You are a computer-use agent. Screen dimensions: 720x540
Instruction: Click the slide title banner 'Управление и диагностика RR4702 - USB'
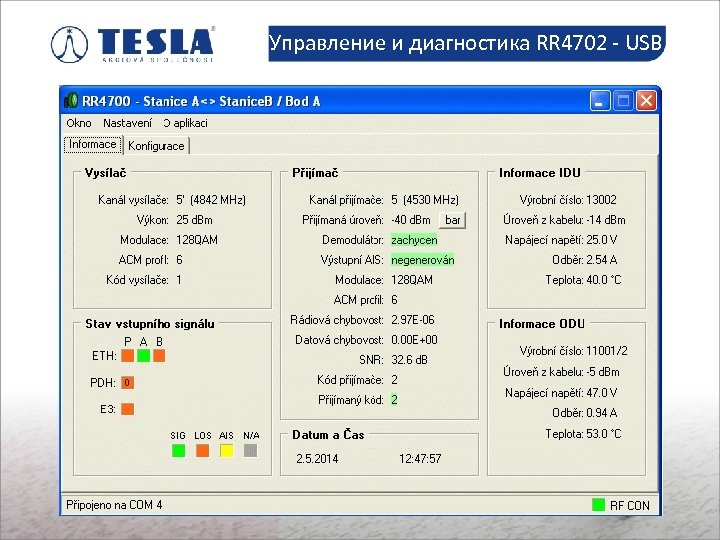467,43
